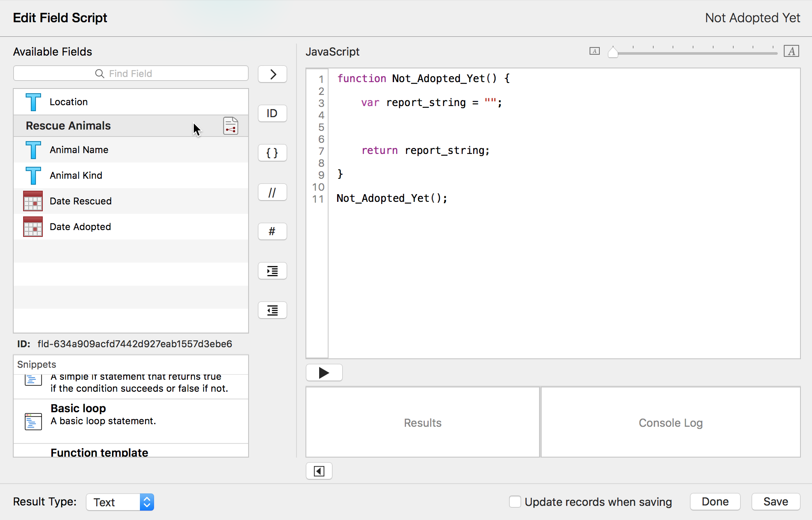Click the small font size A icon
812x520 pixels.
pos(594,51)
